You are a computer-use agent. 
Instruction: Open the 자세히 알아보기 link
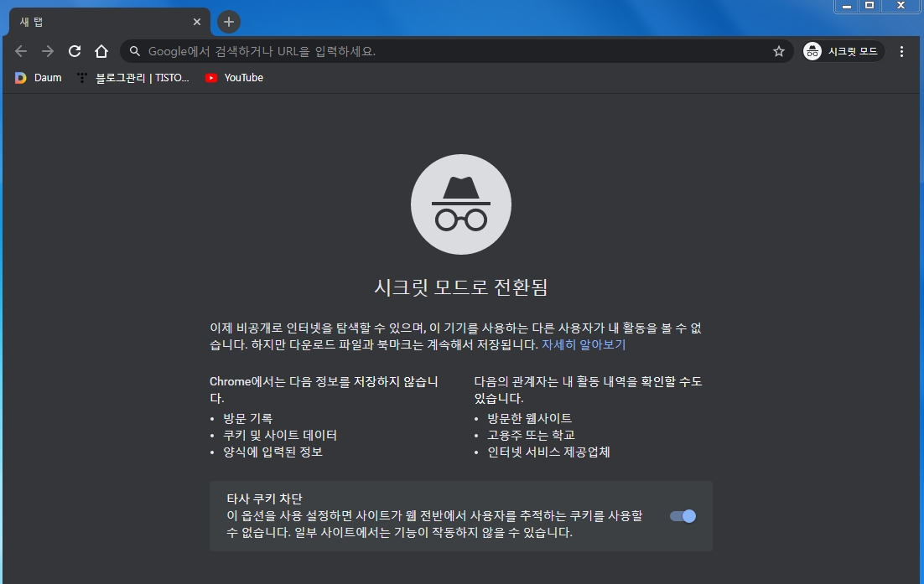584,344
